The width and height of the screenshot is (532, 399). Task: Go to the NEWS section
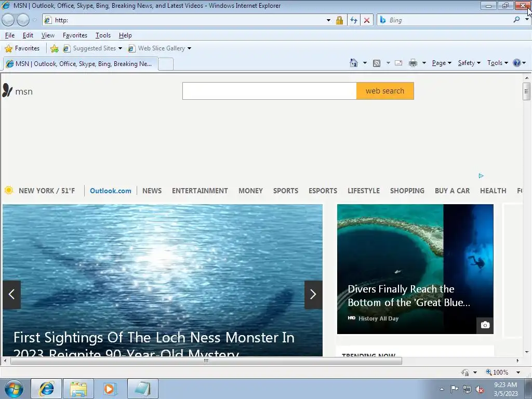[152, 191]
